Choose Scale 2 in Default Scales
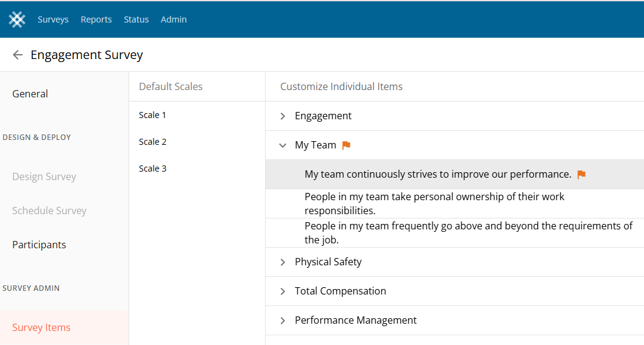 coord(152,142)
